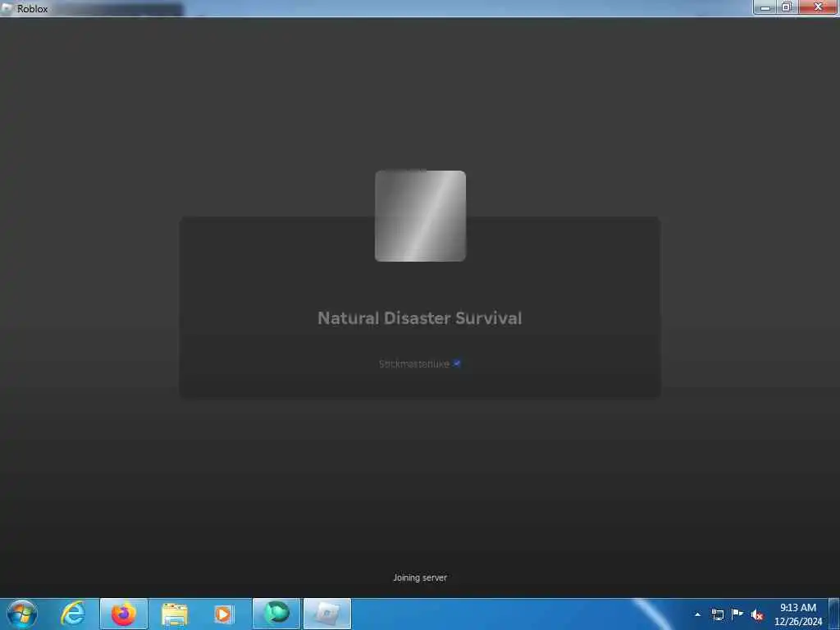Open the Action Center flag icon
Image resolution: width=840 pixels, height=630 pixels.
[737, 614]
